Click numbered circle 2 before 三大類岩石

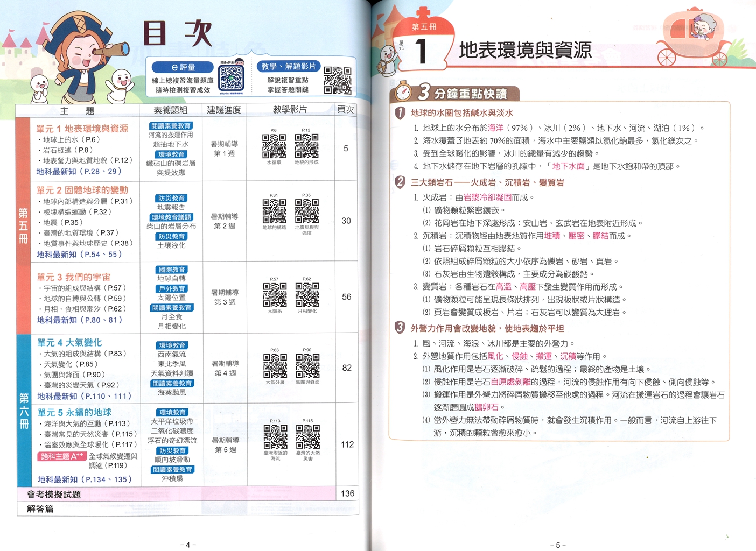400,182
